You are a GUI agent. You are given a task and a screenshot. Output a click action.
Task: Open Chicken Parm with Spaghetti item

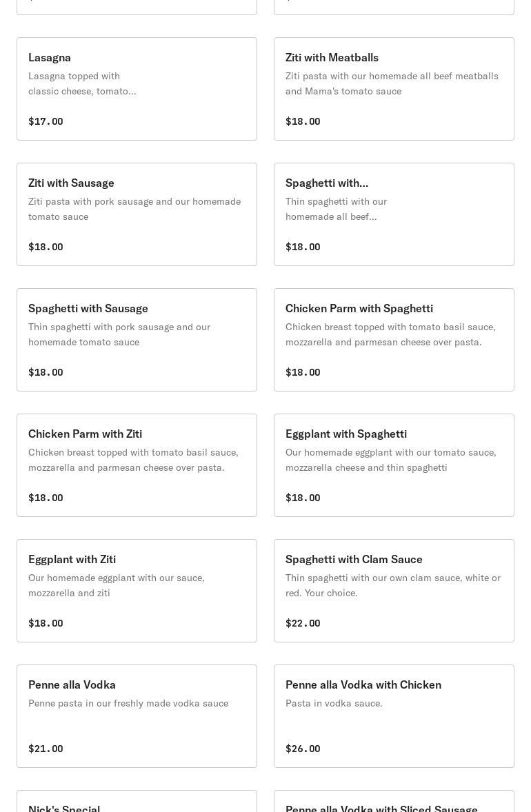point(394,340)
